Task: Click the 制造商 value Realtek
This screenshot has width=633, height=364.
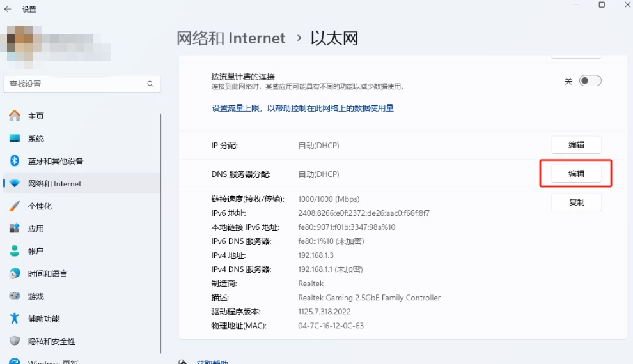Action: click(311, 284)
